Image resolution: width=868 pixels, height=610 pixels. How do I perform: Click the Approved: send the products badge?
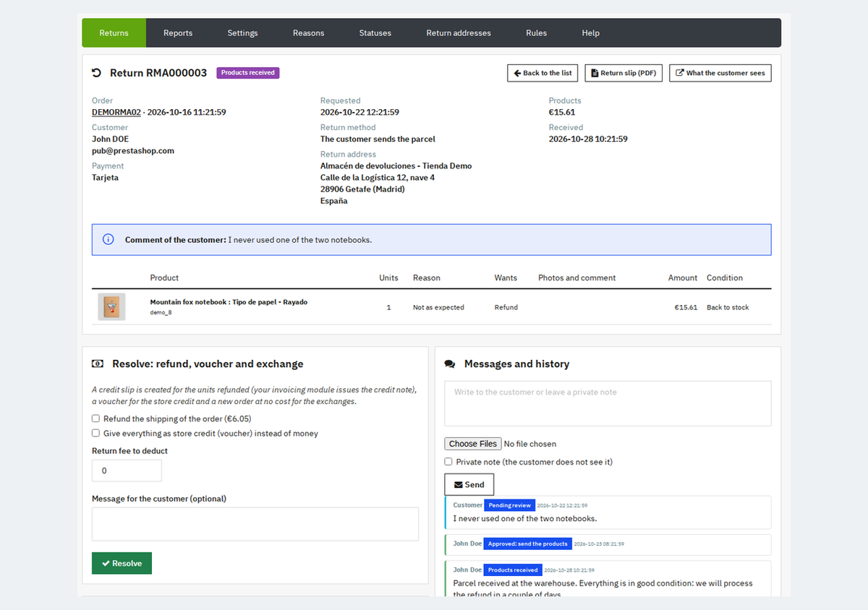[x=528, y=544]
